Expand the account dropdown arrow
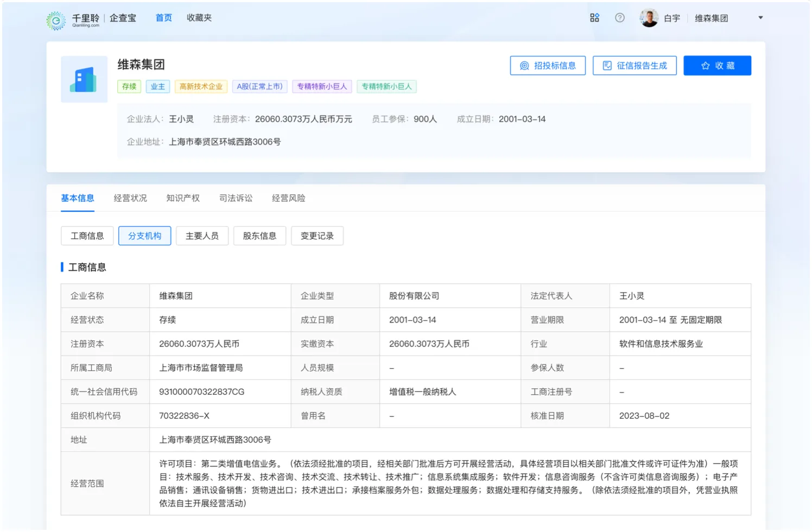The height and width of the screenshot is (532, 812). click(x=760, y=18)
